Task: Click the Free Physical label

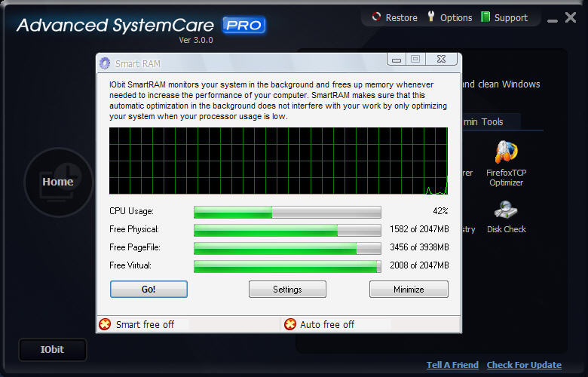Action: pyautogui.click(x=134, y=229)
